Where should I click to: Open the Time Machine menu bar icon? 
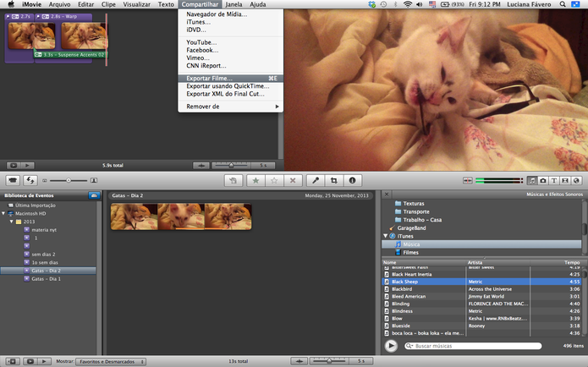(x=383, y=4)
